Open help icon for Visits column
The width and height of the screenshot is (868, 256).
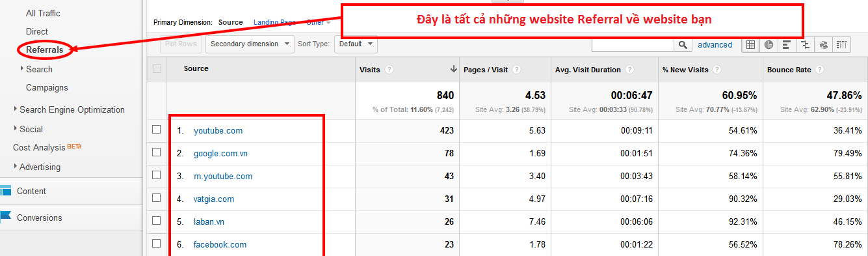coord(389,70)
